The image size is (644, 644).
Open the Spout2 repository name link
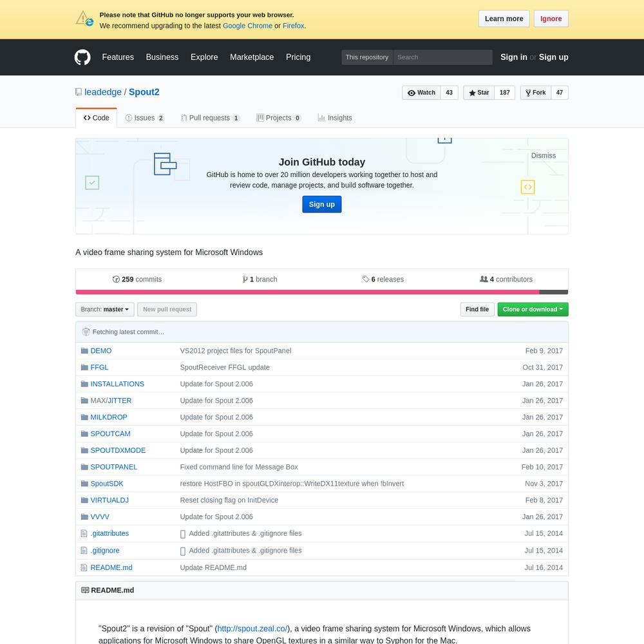tap(144, 92)
